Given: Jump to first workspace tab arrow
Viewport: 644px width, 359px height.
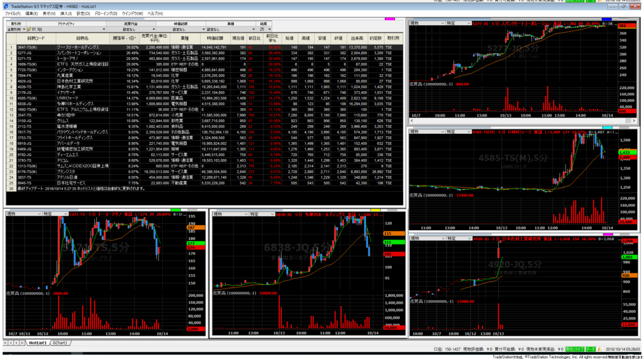Looking at the screenshot, I should tap(5, 343).
